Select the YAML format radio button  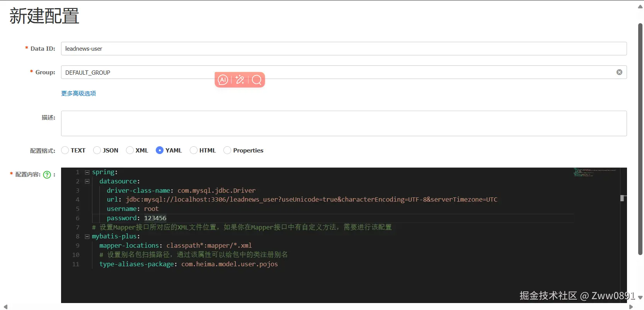[x=160, y=150]
